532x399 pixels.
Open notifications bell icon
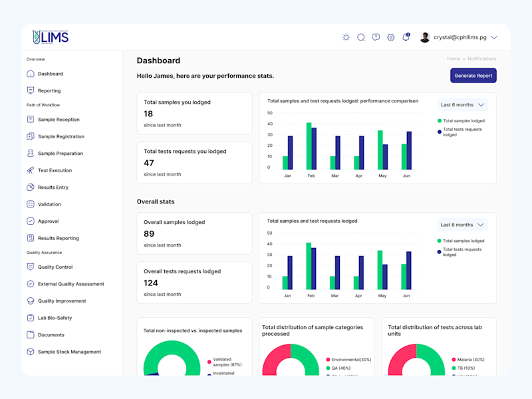(x=406, y=37)
